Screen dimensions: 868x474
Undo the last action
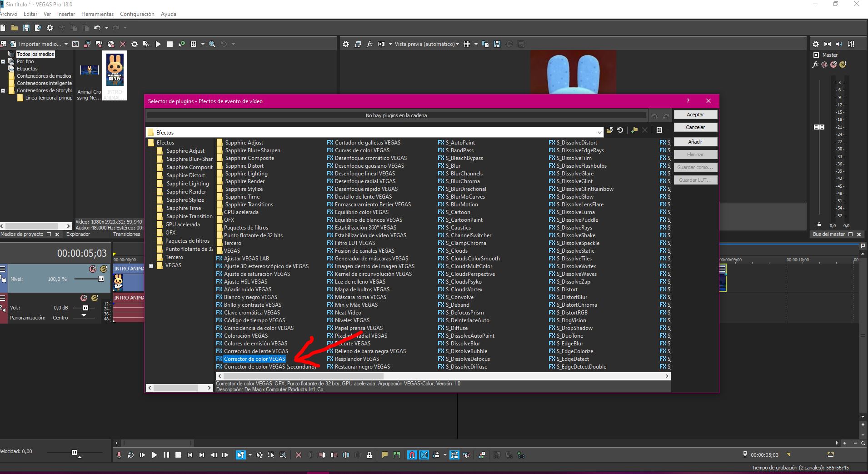tap(97, 28)
